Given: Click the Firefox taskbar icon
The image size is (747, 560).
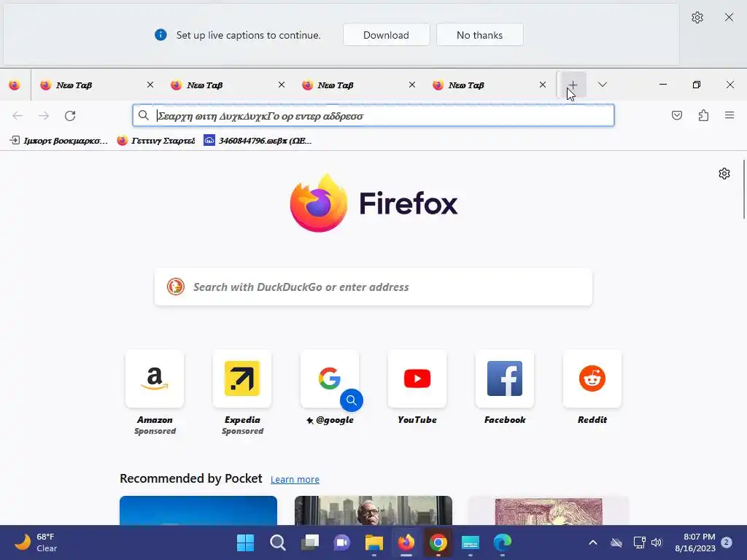Looking at the screenshot, I should [406, 542].
